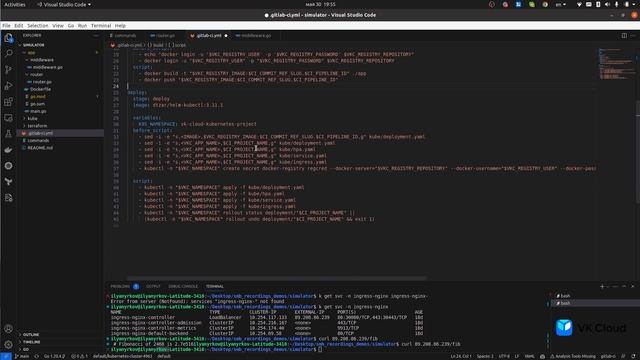Switch to the PROBLEMS panel tab

(124, 287)
